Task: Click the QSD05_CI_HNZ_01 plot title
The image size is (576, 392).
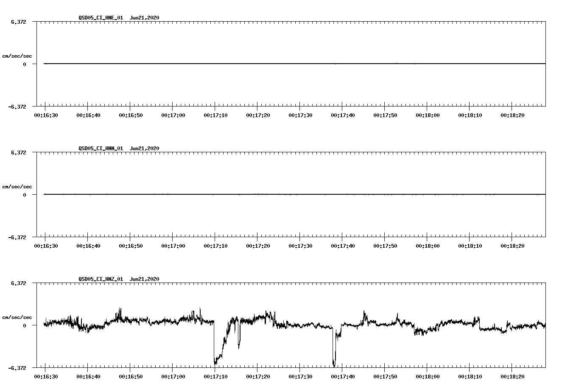Action: click(101, 279)
